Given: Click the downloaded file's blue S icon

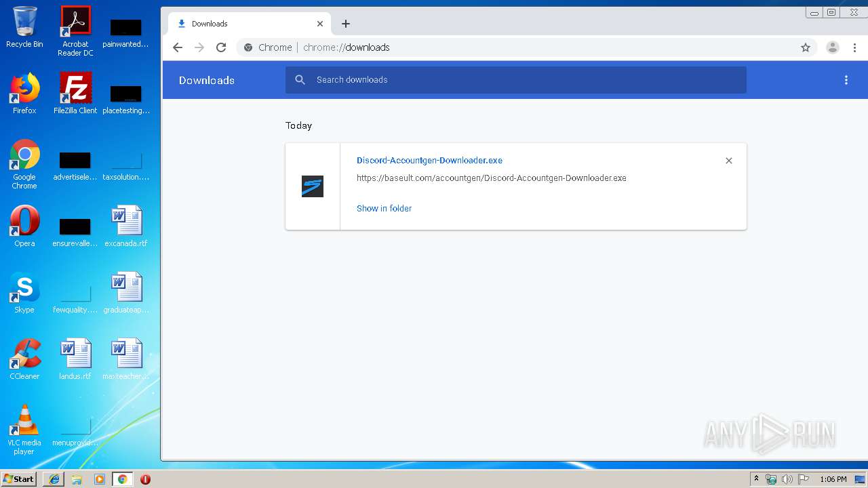Looking at the screenshot, I should [x=313, y=186].
